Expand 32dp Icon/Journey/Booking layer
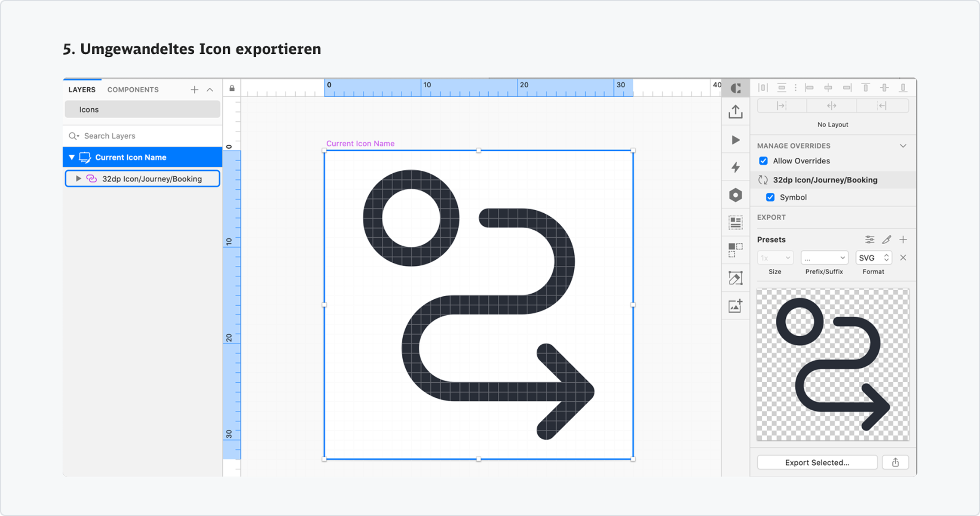Screen dimensions: 980x516 pyautogui.click(x=78, y=178)
